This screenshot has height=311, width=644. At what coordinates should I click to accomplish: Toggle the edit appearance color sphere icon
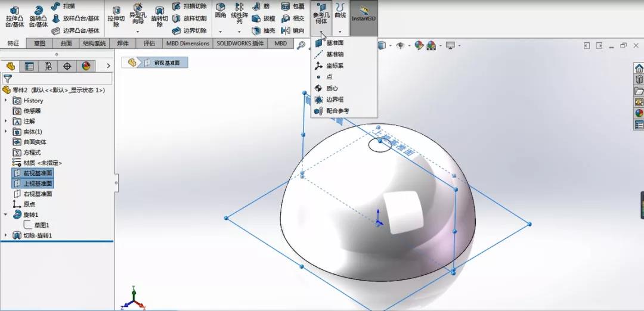click(x=419, y=45)
